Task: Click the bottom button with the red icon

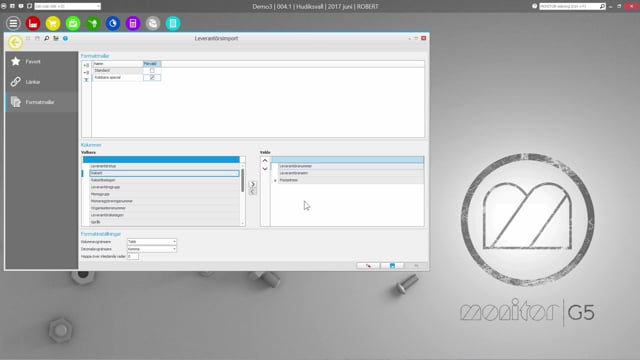Action: 368,266
